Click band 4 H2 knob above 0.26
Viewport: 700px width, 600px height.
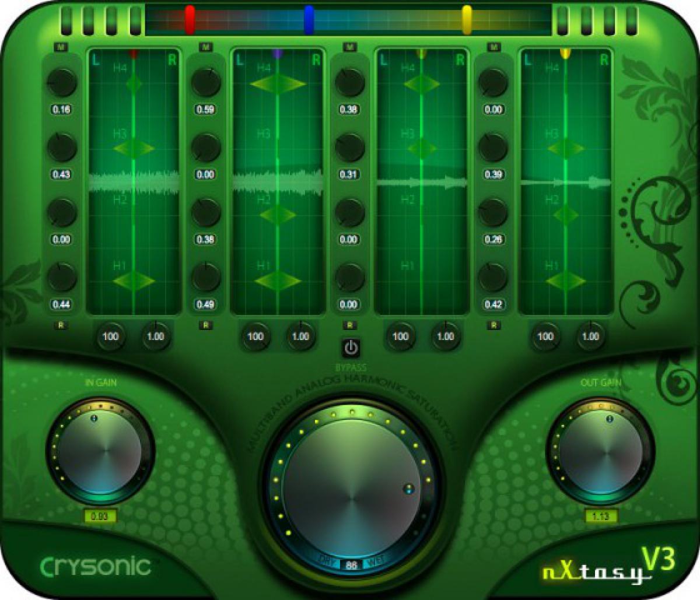(x=494, y=212)
